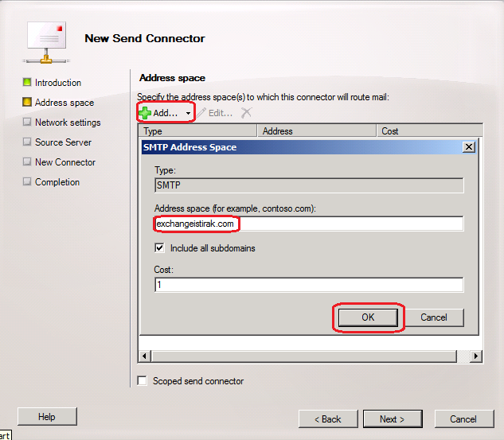Image resolution: width=504 pixels, height=440 pixels.
Task: Click the Next > wizard button
Action: 393,419
